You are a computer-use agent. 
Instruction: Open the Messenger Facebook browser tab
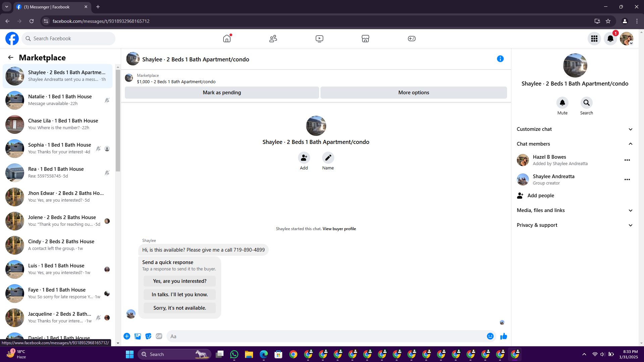tap(52, 7)
